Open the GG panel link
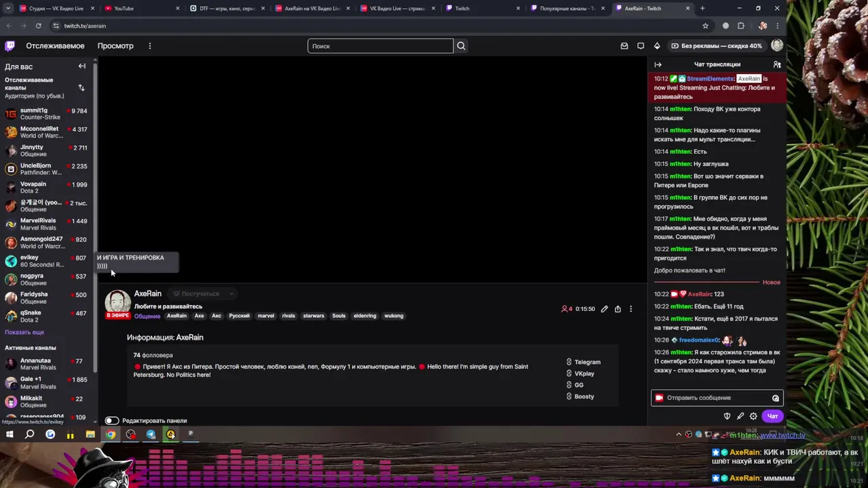This screenshot has width=868, height=488. 575,385
